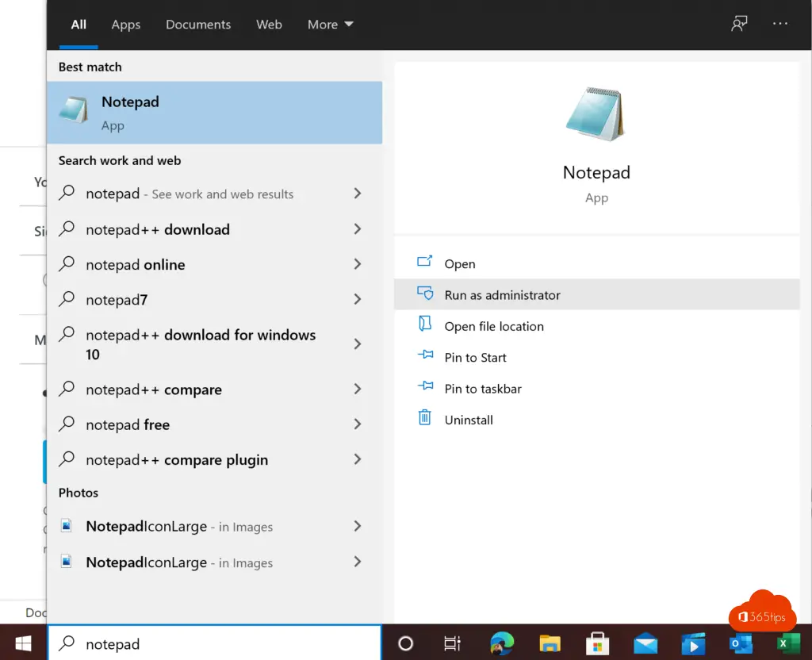Launch Microsoft Edge from taskbar
The width and height of the screenshot is (812, 660).
pyautogui.click(x=501, y=643)
